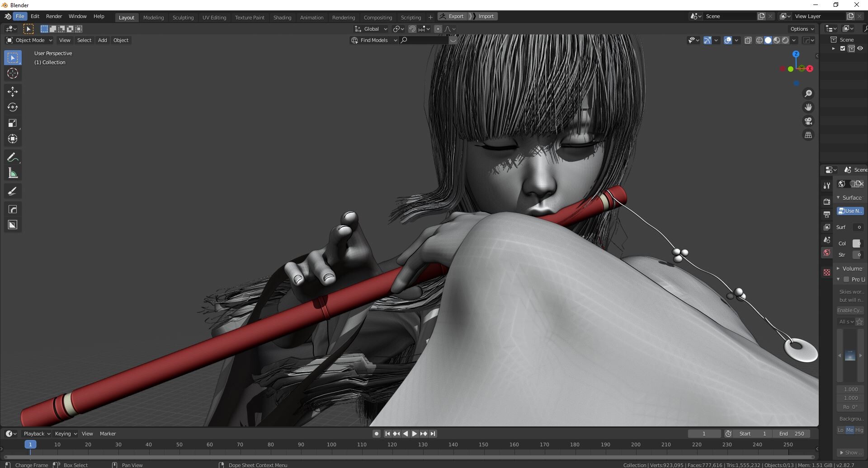Screen dimensions: 868x468
Task: Click the pan view hand icon
Action: pos(808,108)
